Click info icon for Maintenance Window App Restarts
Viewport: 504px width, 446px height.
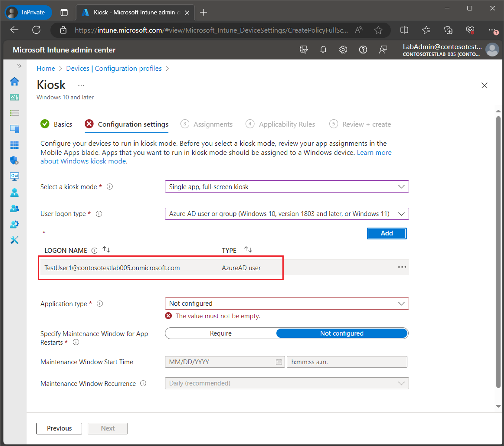[76, 342]
